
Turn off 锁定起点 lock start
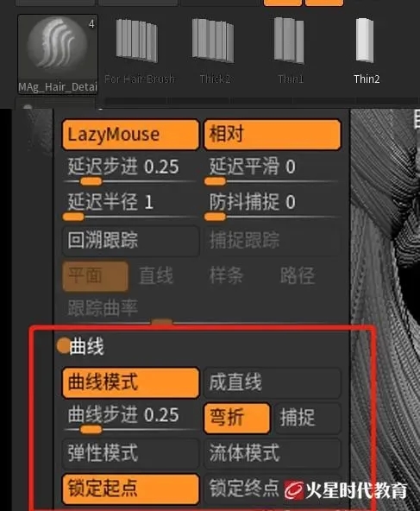tap(130, 489)
